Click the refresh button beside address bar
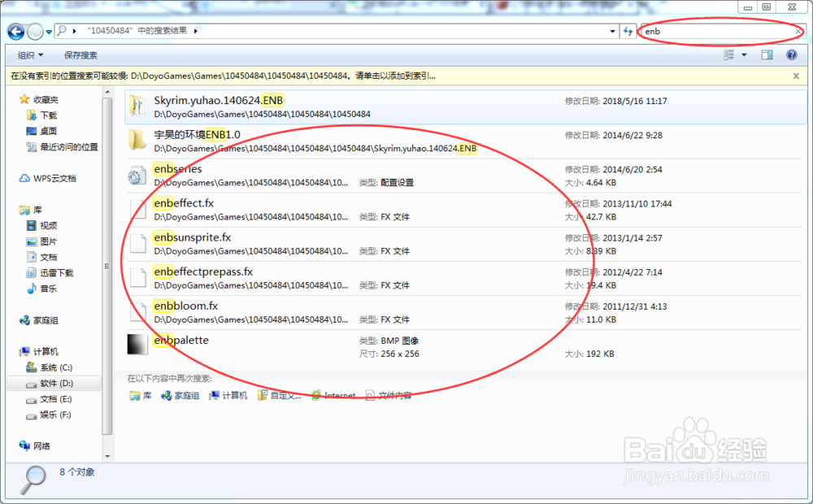The width and height of the screenshot is (813, 504). 628,31
